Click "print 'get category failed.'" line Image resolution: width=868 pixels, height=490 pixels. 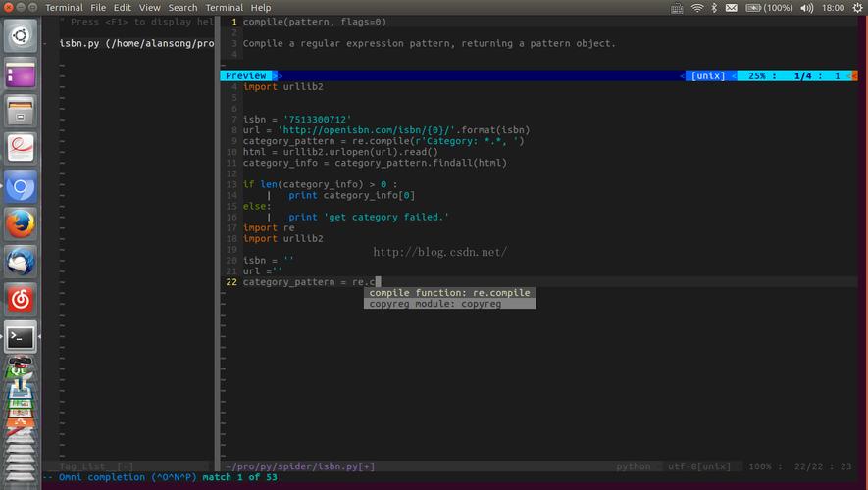(x=369, y=217)
